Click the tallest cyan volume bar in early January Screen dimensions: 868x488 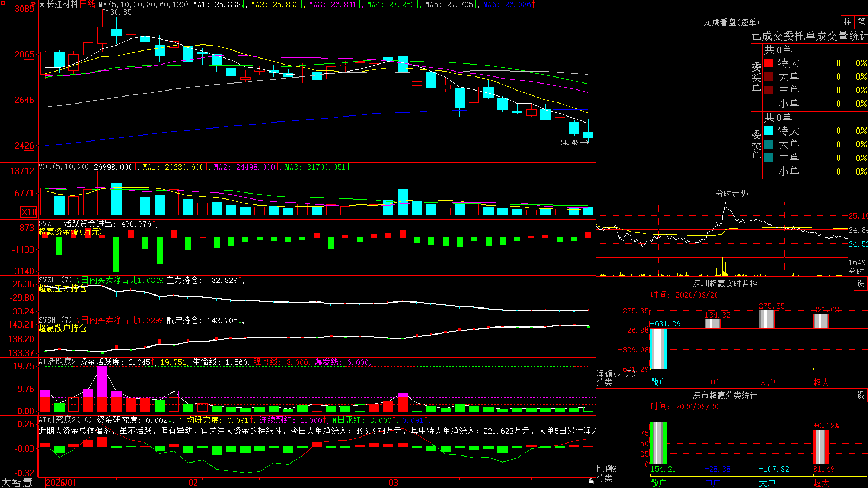coord(116,200)
